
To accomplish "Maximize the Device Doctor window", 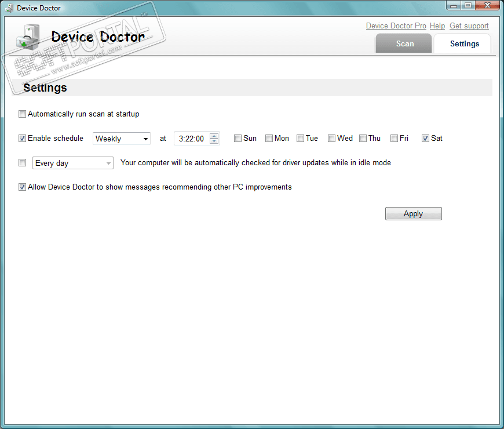I will click(468, 5).
